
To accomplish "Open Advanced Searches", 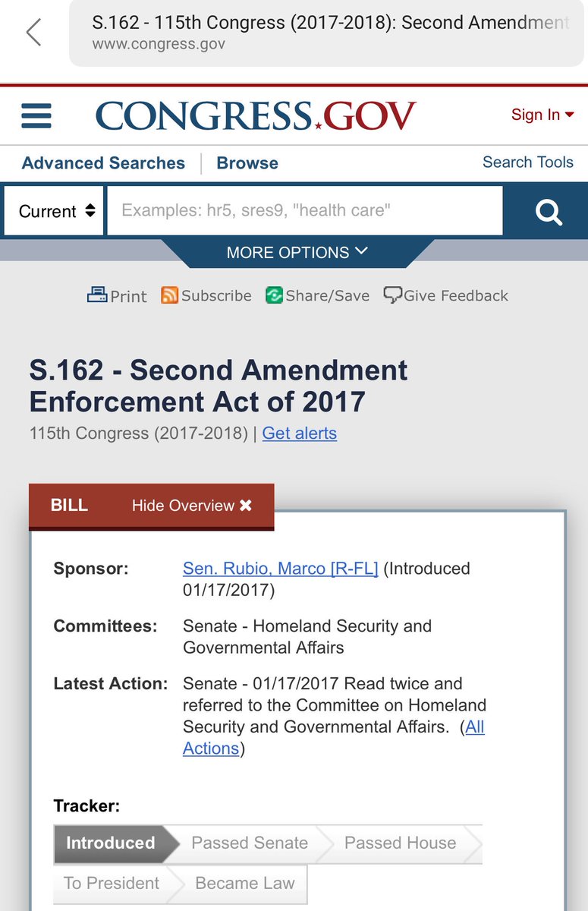I will (x=103, y=162).
